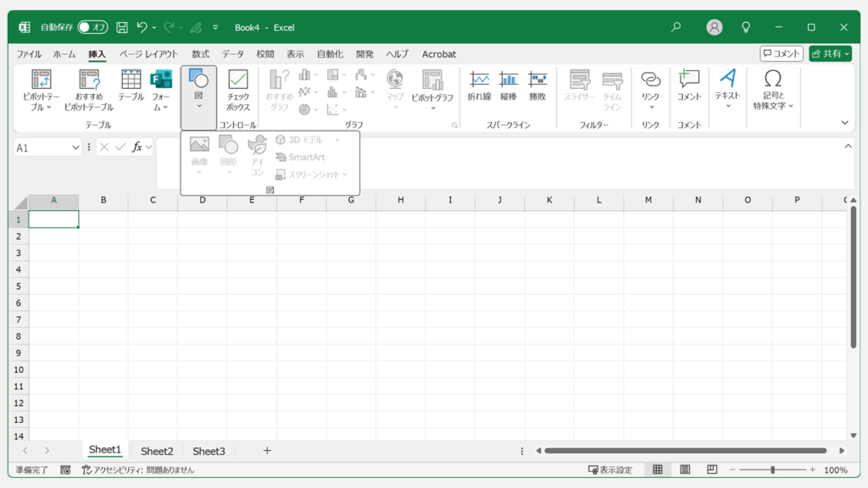Select the Sheet3 tab
This screenshot has width=868, height=488.
(x=209, y=451)
